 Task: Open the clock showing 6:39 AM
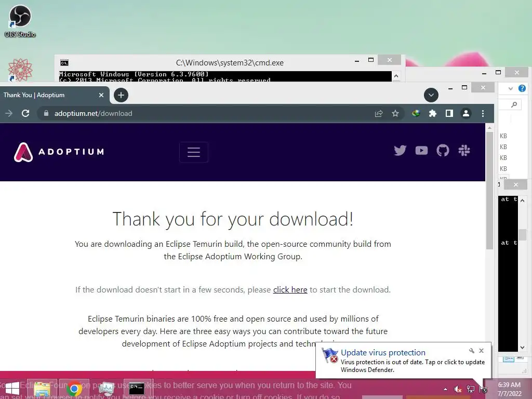point(509,389)
